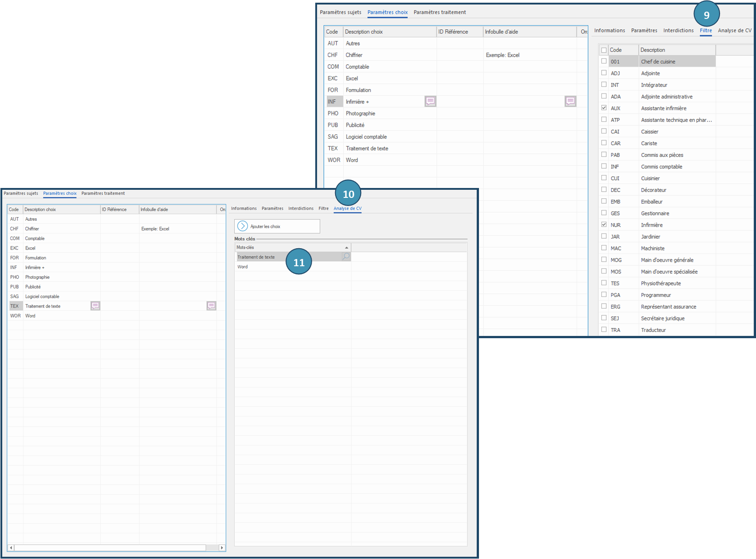Click the Infobulle d'aide comment icon on INF row
The height and width of the screenshot is (559, 756).
[x=570, y=102]
